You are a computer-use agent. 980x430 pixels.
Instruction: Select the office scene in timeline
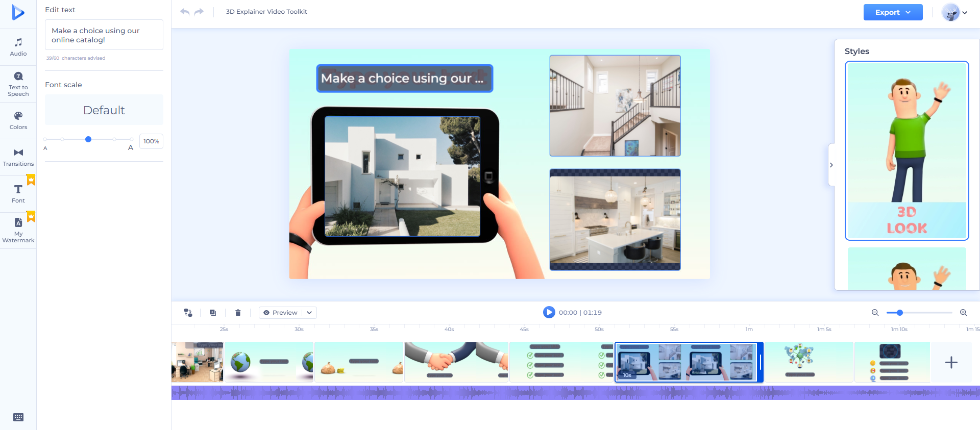pos(198,362)
